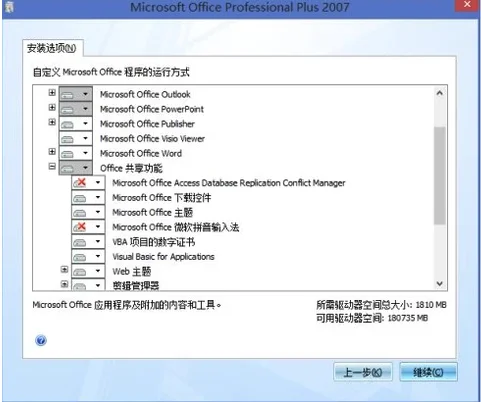Select the Microsoft Office 下载控件 item
The width and height of the screenshot is (481, 402).
162,198
